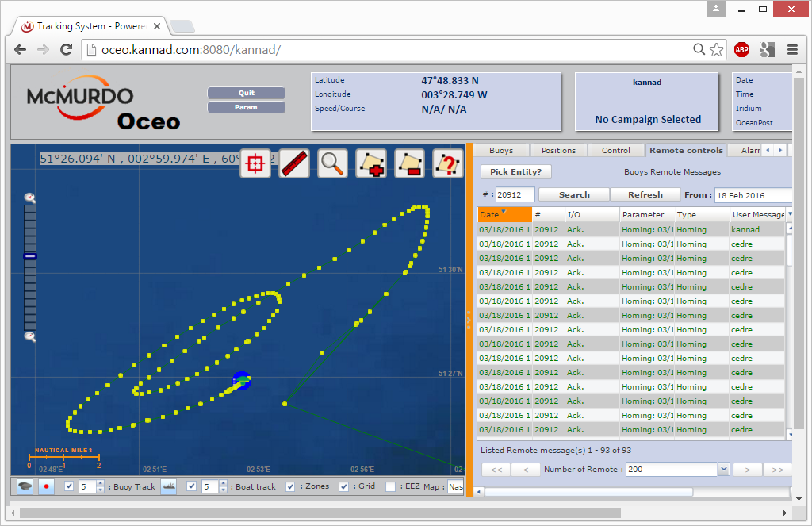
Task: Disable the Zones checkbox
Action: [290, 486]
